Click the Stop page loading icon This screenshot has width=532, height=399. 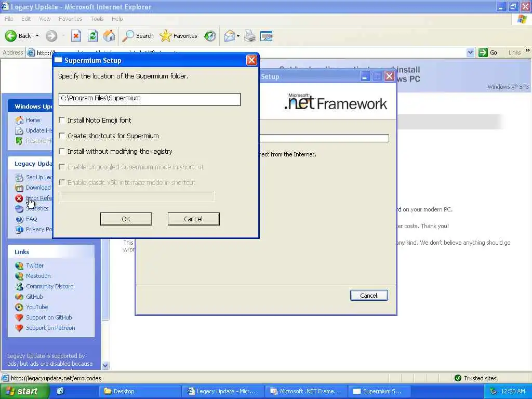coord(76,36)
